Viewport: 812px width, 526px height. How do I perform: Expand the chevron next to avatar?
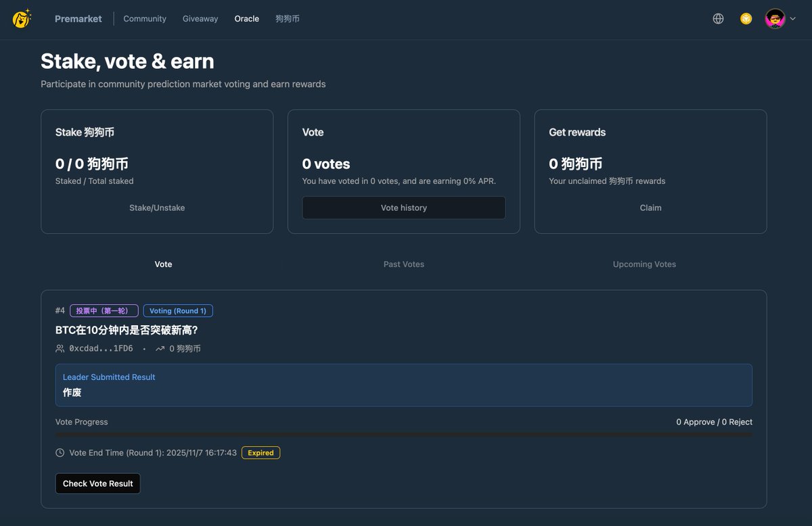tap(792, 19)
